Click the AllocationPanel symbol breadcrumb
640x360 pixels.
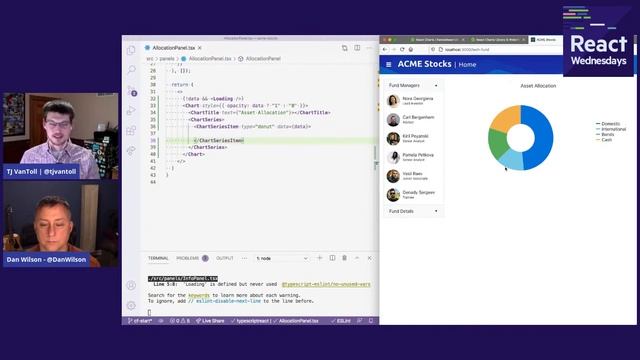click(x=263, y=59)
